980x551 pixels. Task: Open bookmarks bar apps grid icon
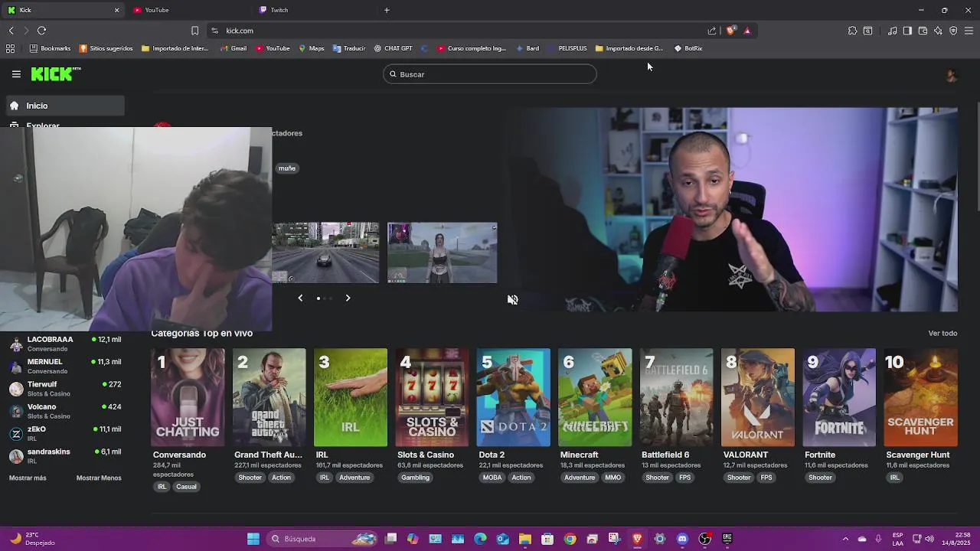pyautogui.click(x=10, y=48)
